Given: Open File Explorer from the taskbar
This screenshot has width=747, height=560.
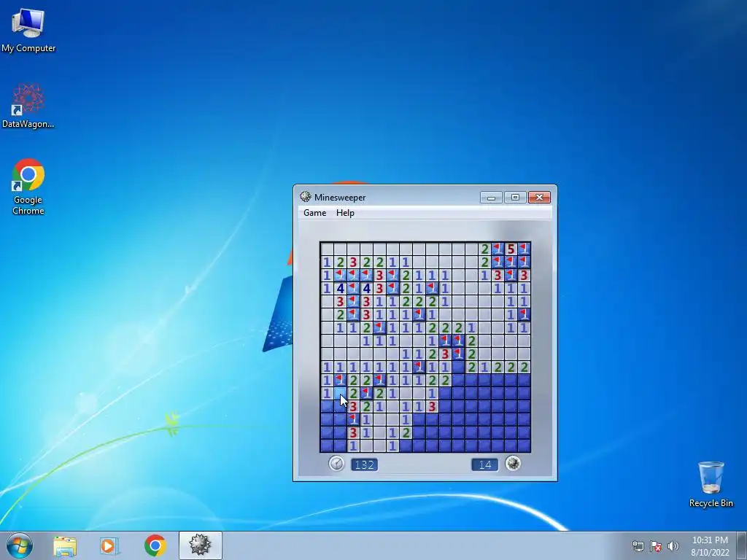Looking at the screenshot, I should tap(65, 546).
